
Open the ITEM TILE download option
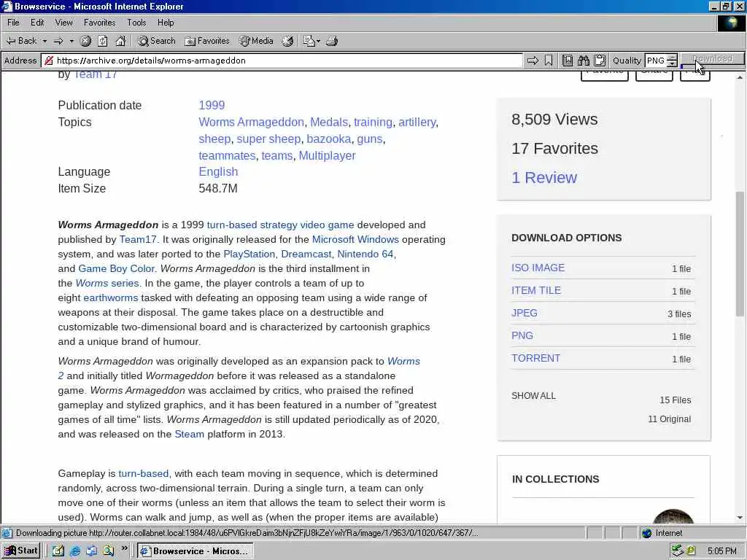click(536, 290)
